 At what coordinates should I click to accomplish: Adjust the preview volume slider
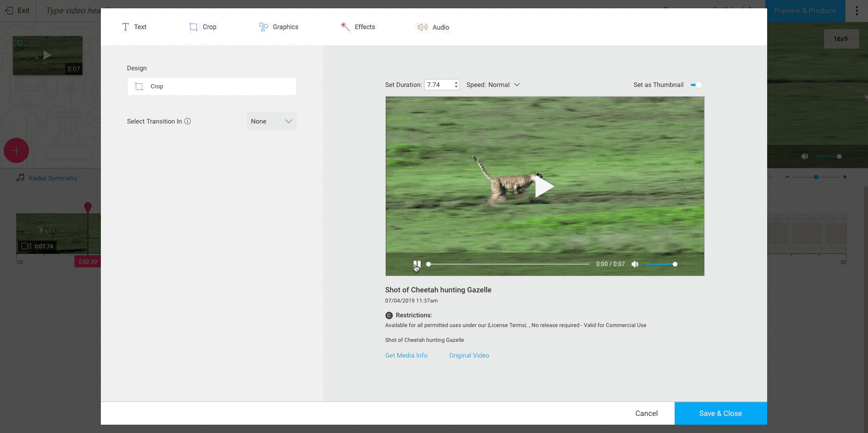point(662,264)
